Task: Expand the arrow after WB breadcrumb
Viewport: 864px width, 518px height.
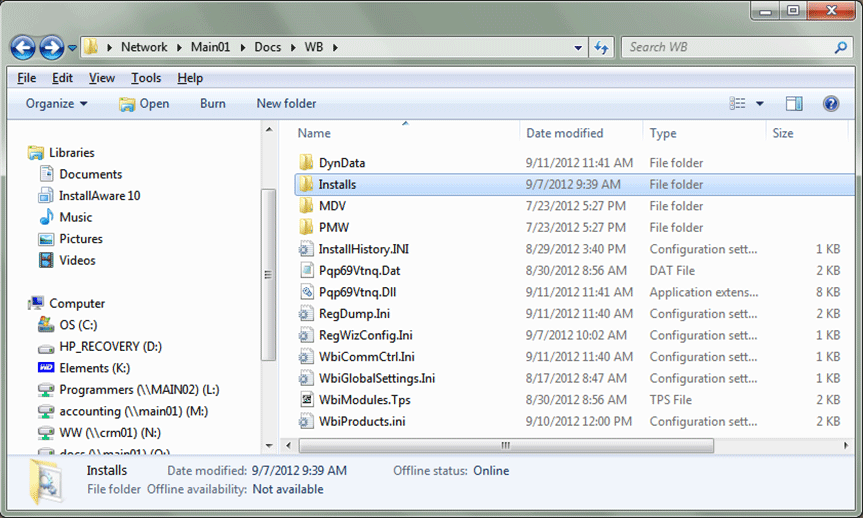Action: pos(335,48)
